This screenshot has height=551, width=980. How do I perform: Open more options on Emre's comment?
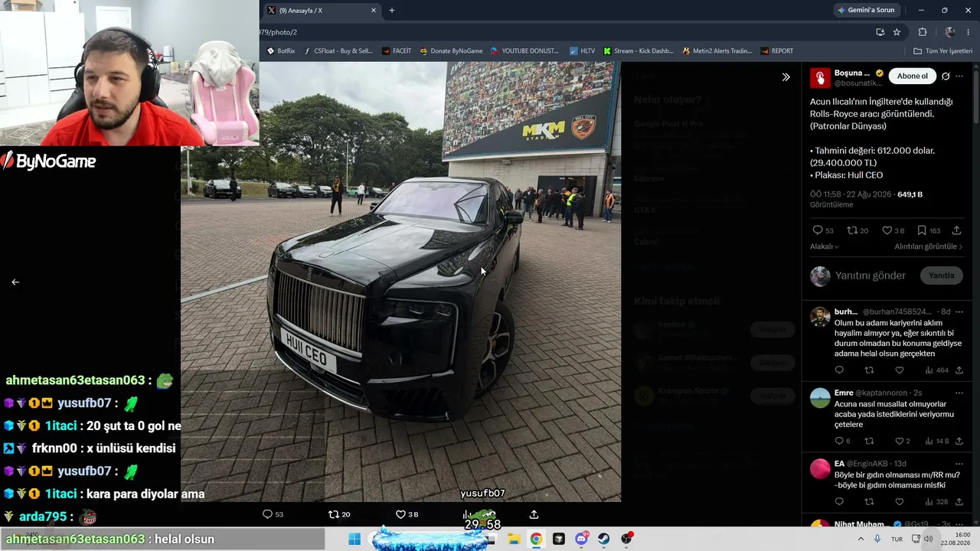(x=959, y=393)
